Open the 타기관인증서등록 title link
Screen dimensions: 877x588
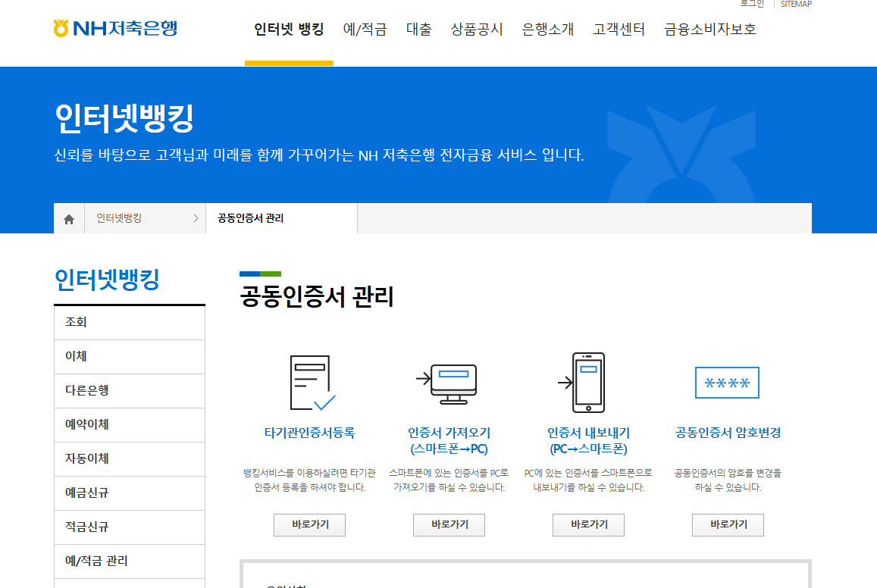coord(309,433)
